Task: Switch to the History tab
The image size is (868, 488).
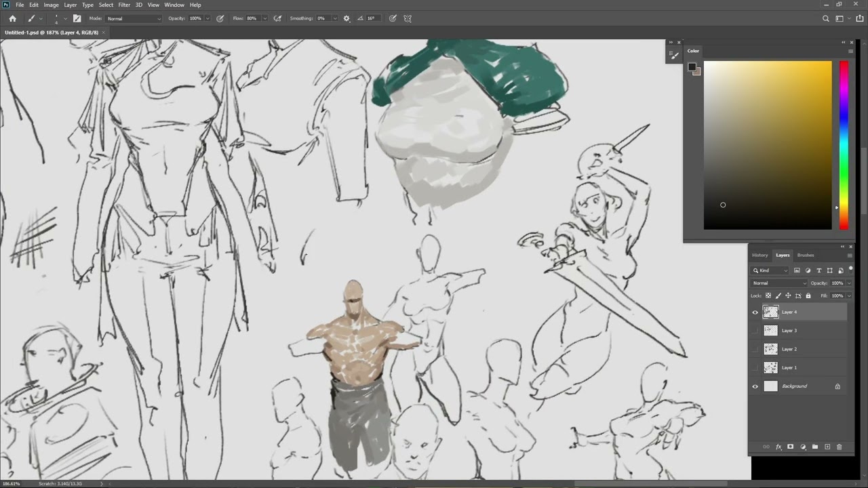Action: 759,255
